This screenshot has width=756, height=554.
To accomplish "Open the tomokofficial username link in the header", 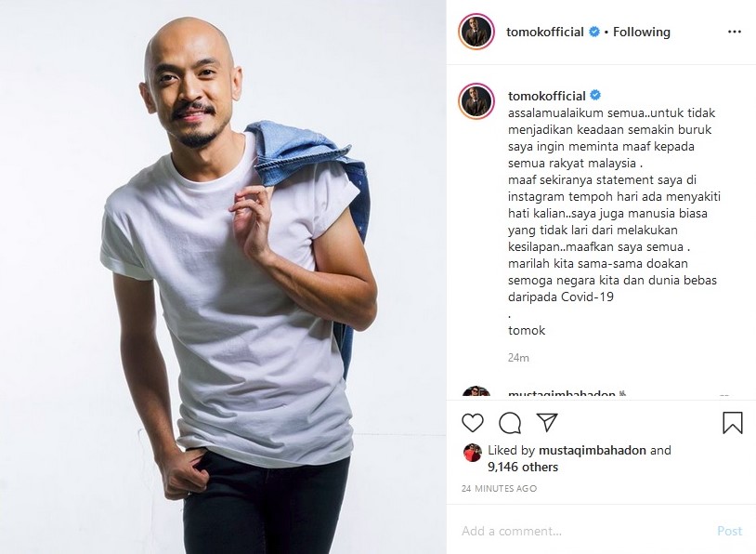I will [545, 32].
